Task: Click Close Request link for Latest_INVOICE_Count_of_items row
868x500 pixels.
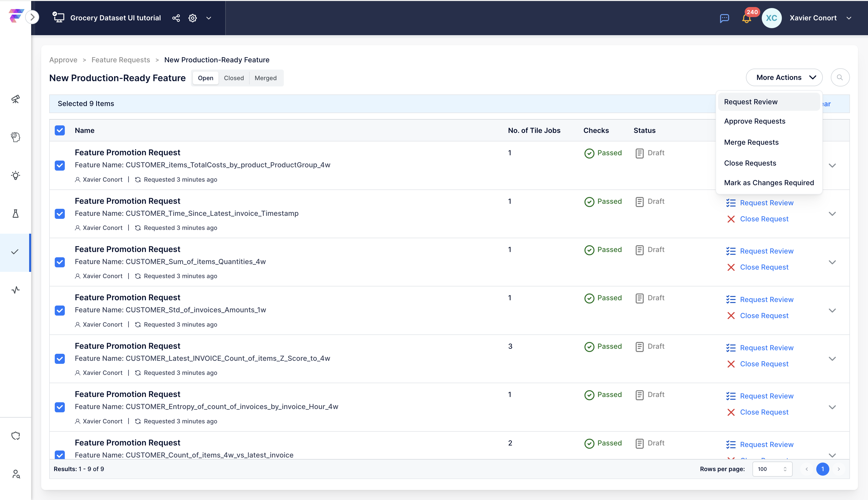Action: click(x=764, y=364)
